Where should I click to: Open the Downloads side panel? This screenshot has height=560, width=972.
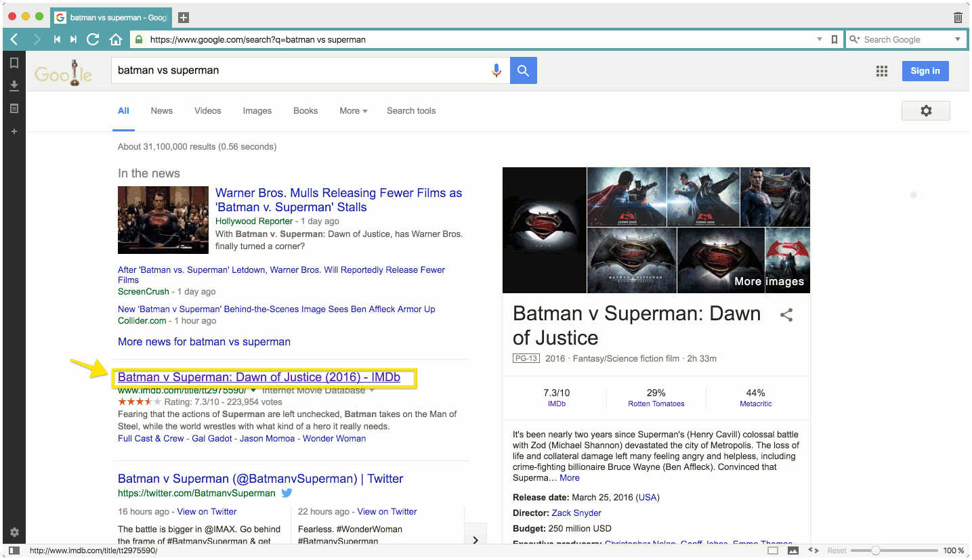(x=14, y=85)
